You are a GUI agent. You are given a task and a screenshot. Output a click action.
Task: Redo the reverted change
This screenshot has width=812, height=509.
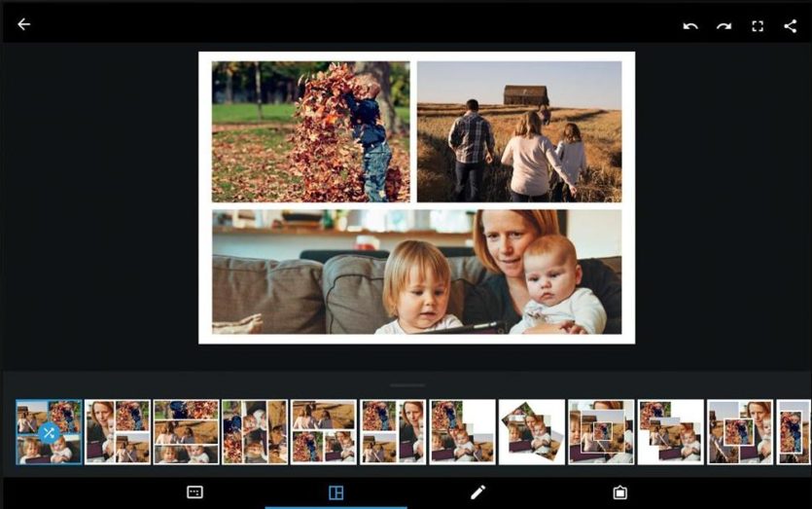click(724, 26)
